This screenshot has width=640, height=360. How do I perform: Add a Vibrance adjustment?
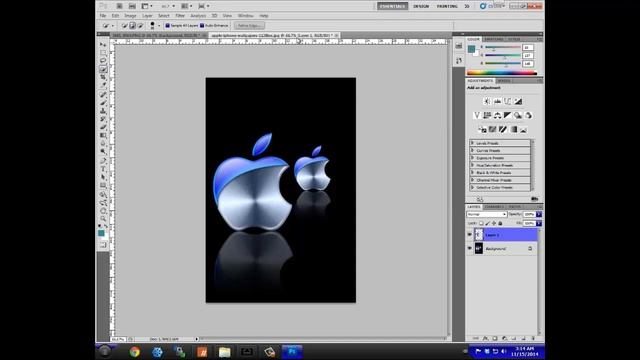click(477, 116)
